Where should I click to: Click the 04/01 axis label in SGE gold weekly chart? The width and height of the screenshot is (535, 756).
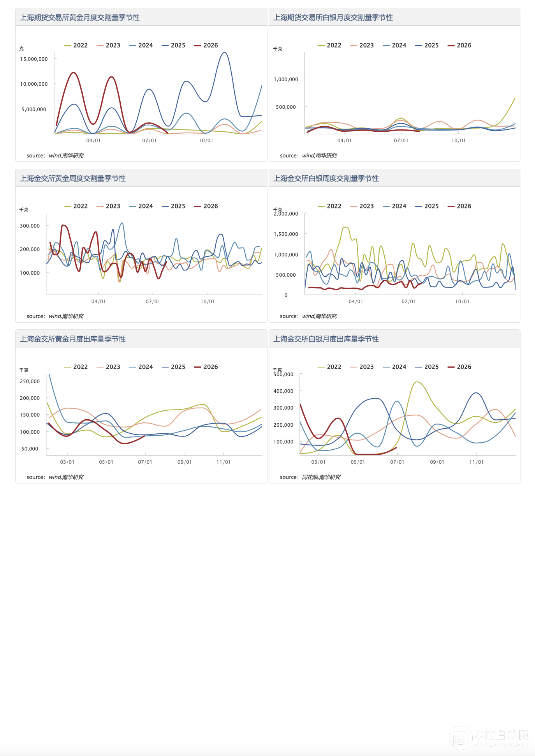point(99,301)
